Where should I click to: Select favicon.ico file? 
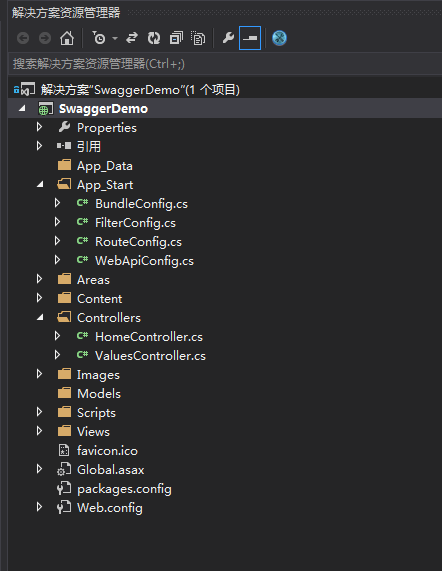click(107, 451)
